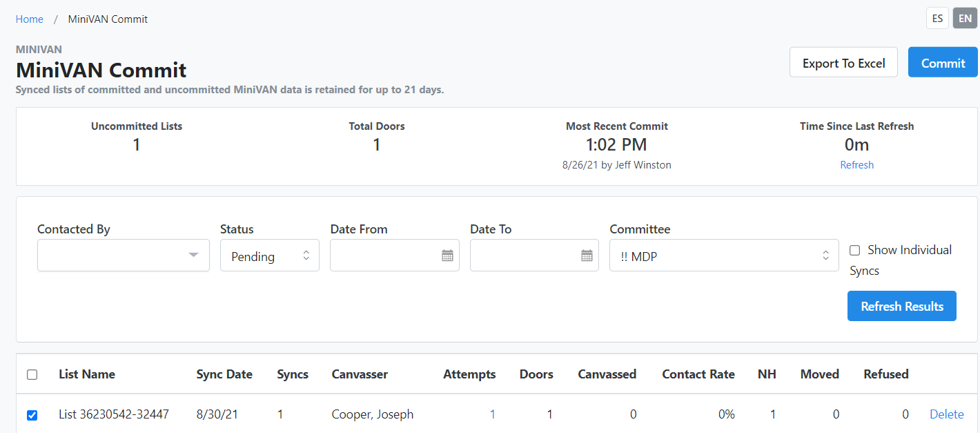Uncheck the List 36230542-32447 row checkbox

(x=32, y=415)
